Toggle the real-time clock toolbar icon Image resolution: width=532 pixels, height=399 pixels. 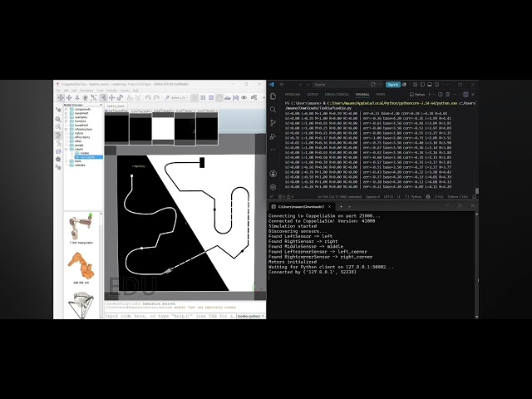219,98
